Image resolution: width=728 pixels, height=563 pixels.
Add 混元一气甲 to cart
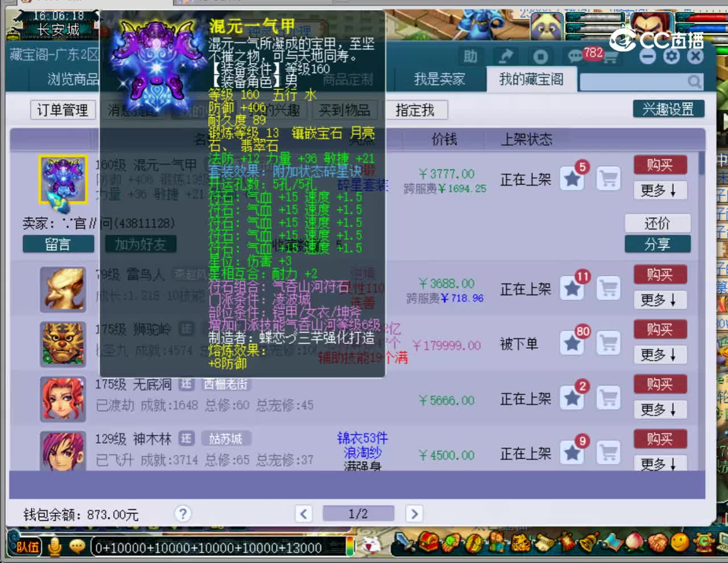point(609,180)
